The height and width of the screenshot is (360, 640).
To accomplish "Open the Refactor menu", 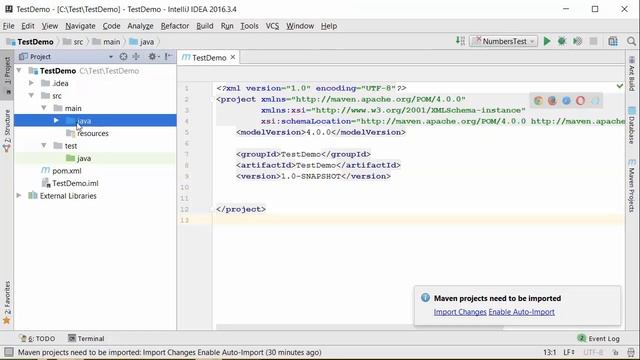I will (x=175, y=26).
